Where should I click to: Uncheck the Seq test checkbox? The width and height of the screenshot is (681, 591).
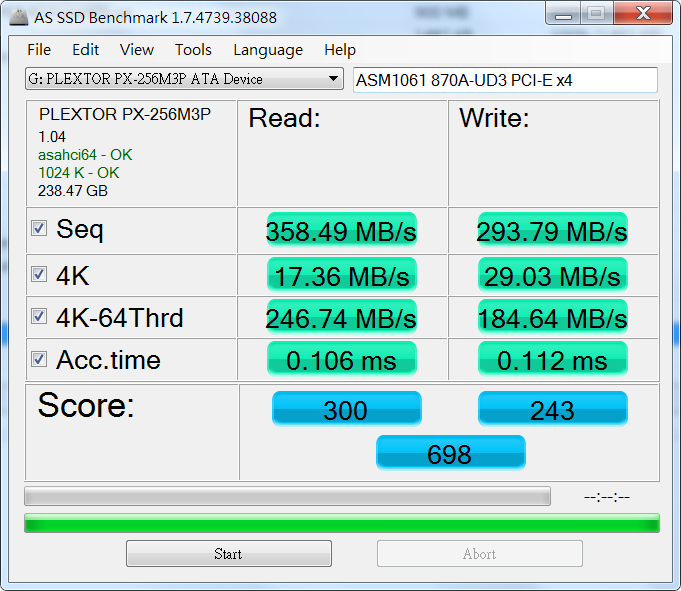(x=39, y=229)
